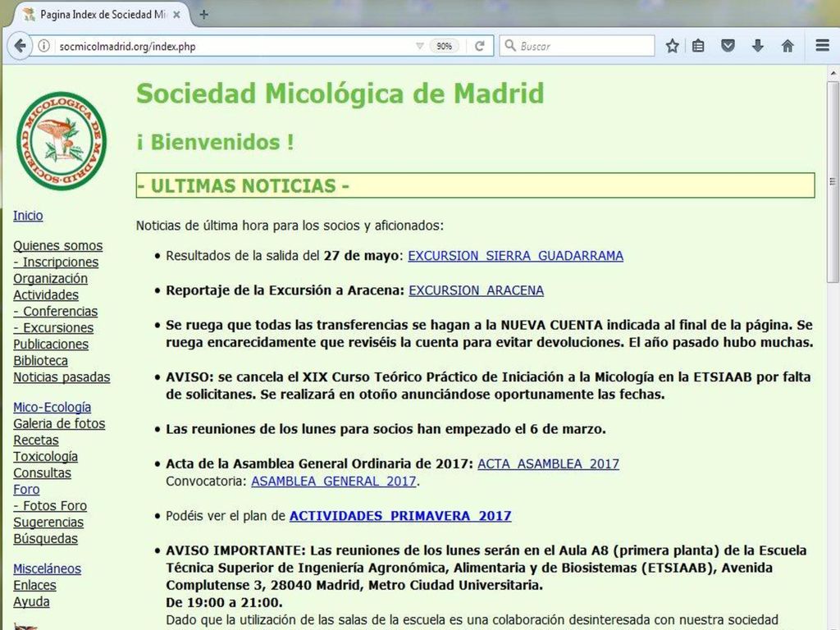Open Galeria de fotos
This screenshot has height=630, width=840.
[59, 424]
